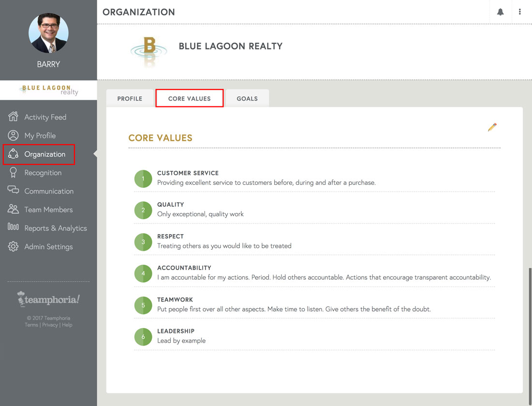Image resolution: width=532 pixels, height=406 pixels.
Task: Select the green circle numbered 3
Action: [x=143, y=241]
